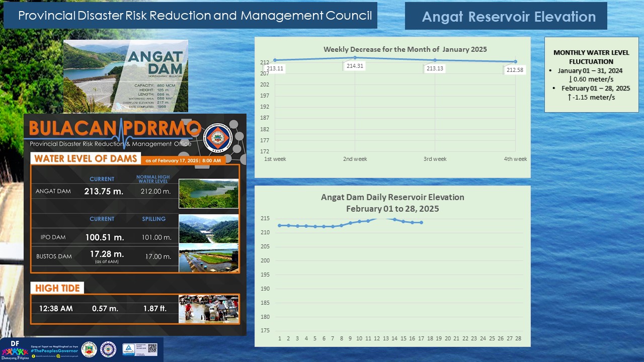This screenshot has width=644, height=362.
Task: Click the QR code in footer
Action: tap(152, 348)
